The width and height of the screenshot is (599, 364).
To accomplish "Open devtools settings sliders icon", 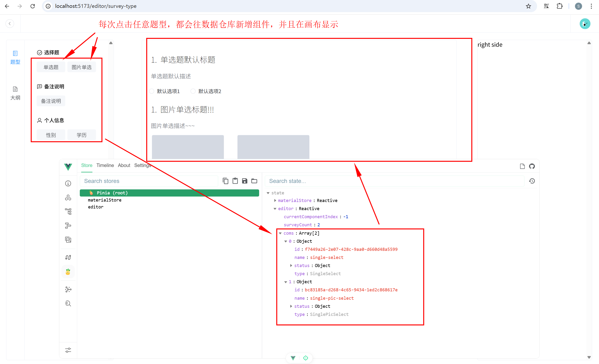I will point(68,350).
